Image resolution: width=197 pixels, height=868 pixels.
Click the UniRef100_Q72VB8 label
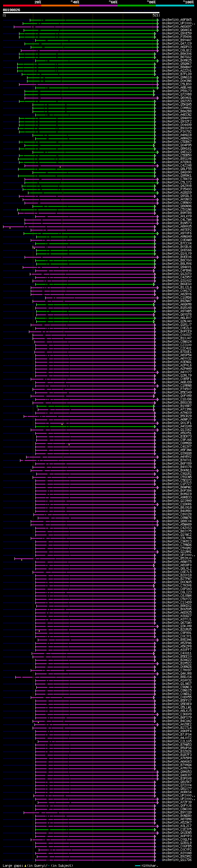[x=176, y=94]
